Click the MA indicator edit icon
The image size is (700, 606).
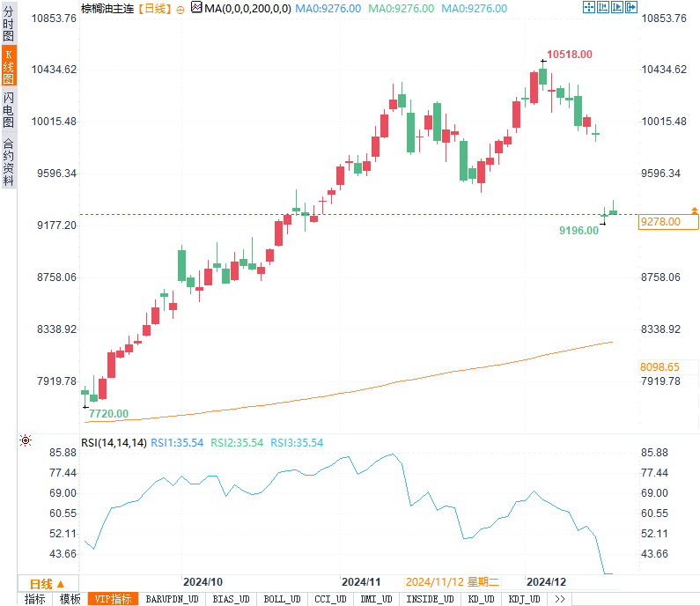coord(196,8)
